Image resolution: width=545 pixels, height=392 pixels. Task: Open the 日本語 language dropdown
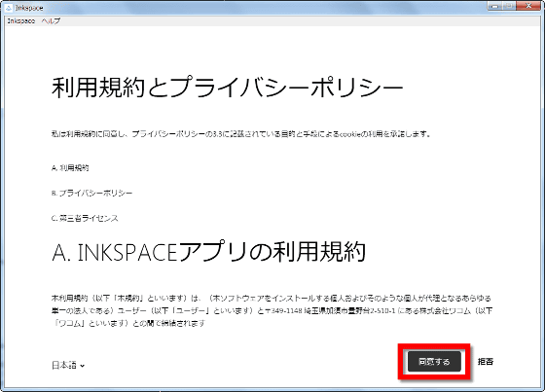(x=68, y=365)
